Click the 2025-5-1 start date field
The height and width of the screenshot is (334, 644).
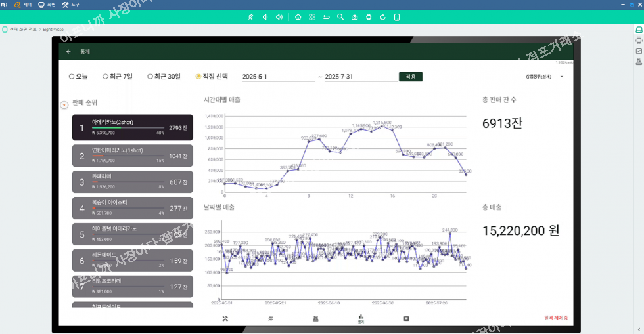coord(277,77)
